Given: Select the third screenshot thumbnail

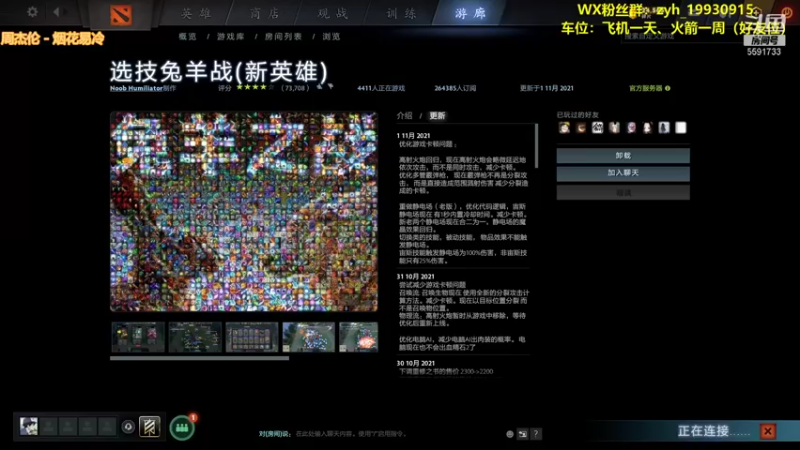Looking at the screenshot, I should [252, 337].
